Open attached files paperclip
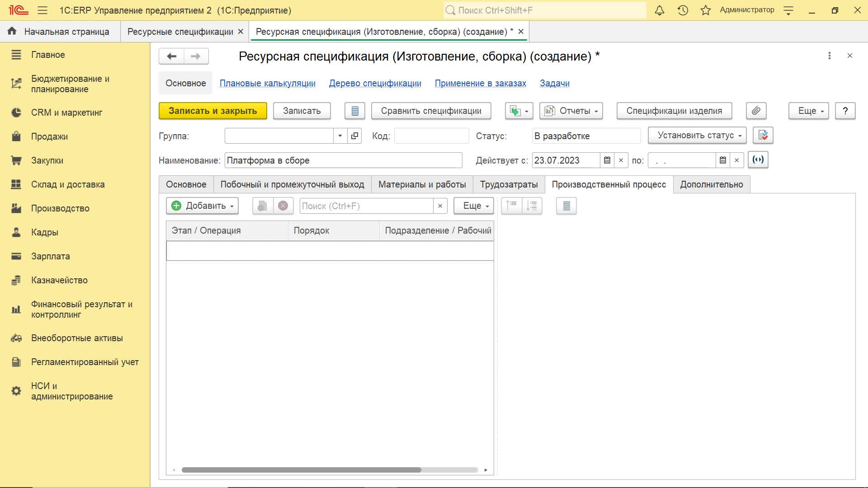This screenshot has width=868, height=488. click(x=756, y=111)
